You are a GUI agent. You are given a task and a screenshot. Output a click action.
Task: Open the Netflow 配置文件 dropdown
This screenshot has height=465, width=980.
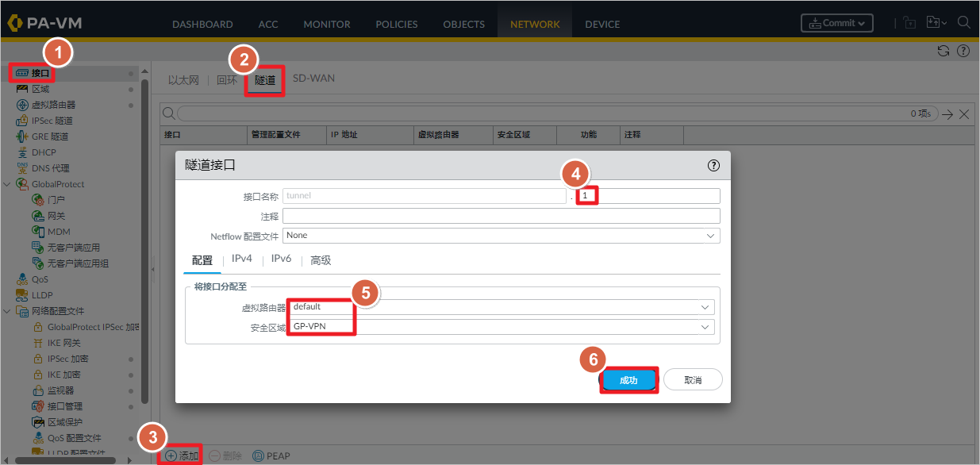pyautogui.click(x=502, y=236)
